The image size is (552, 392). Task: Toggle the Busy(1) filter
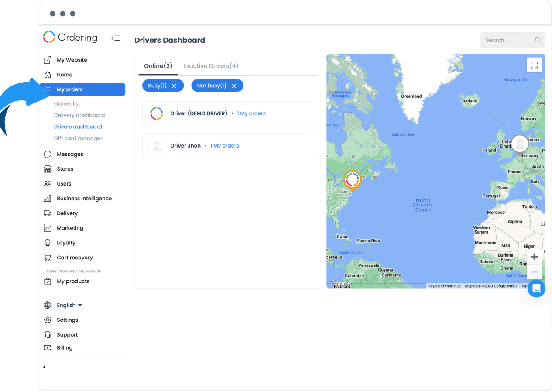point(163,86)
